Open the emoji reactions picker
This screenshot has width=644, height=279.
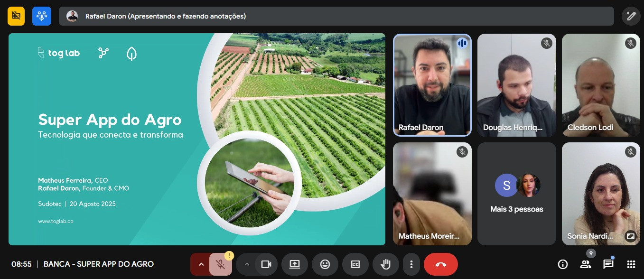(325, 264)
